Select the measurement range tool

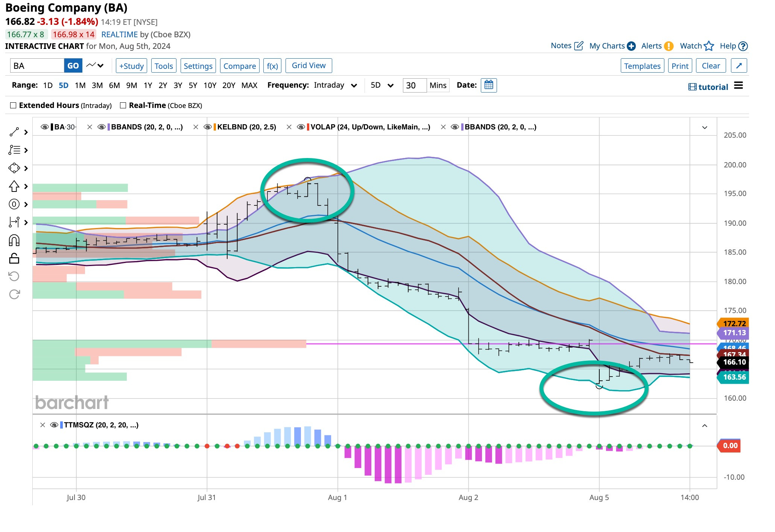[14, 222]
